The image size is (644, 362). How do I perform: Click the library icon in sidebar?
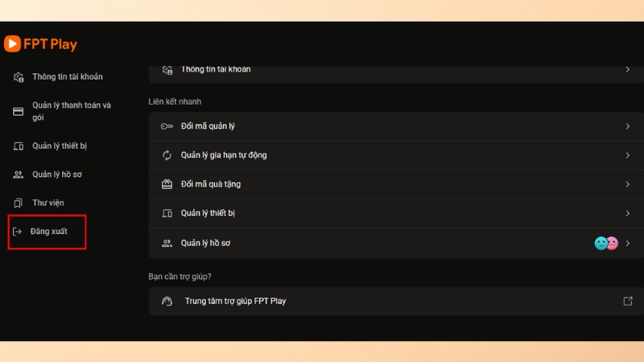pos(18,203)
